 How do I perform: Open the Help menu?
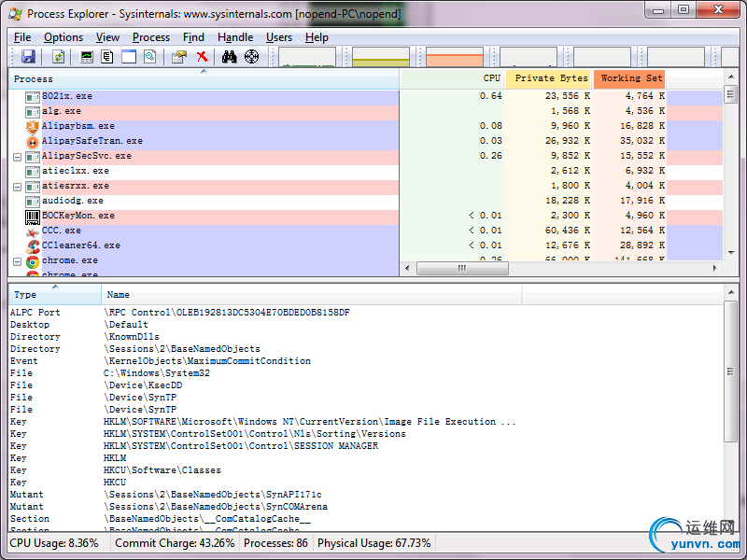point(317,37)
